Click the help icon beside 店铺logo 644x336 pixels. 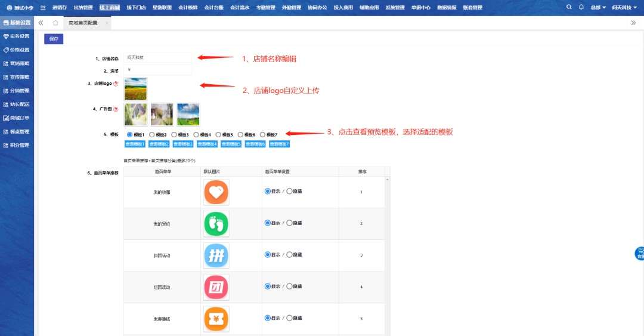(x=116, y=84)
